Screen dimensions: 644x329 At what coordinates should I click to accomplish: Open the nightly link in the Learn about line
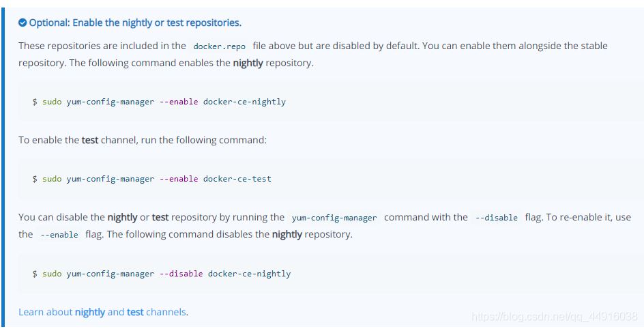90,312
